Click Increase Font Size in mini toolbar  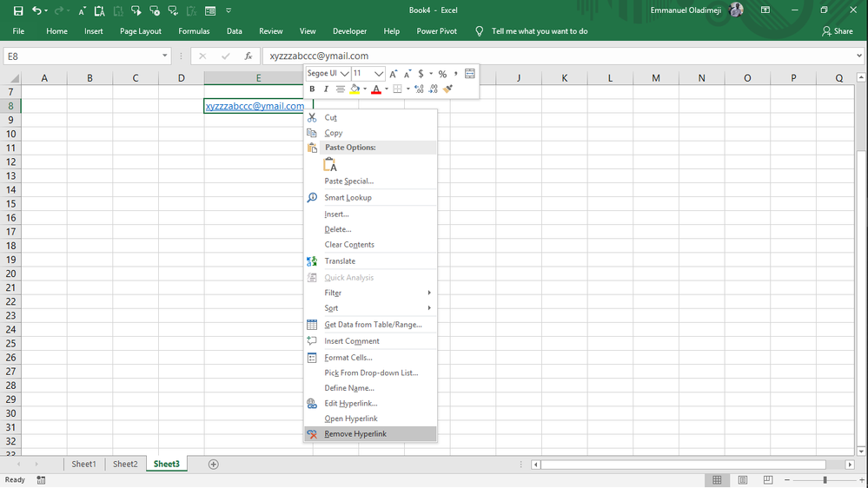tap(394, 74)
